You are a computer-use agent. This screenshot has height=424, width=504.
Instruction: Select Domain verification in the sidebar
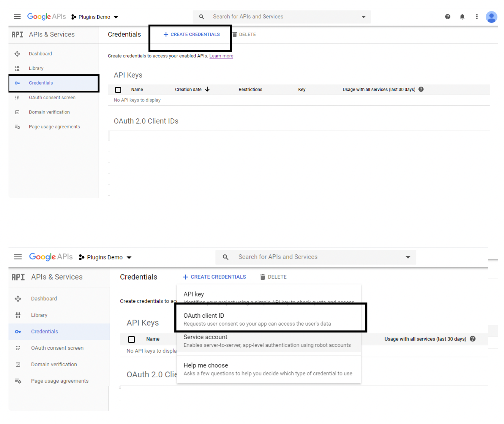coord(49,112)
